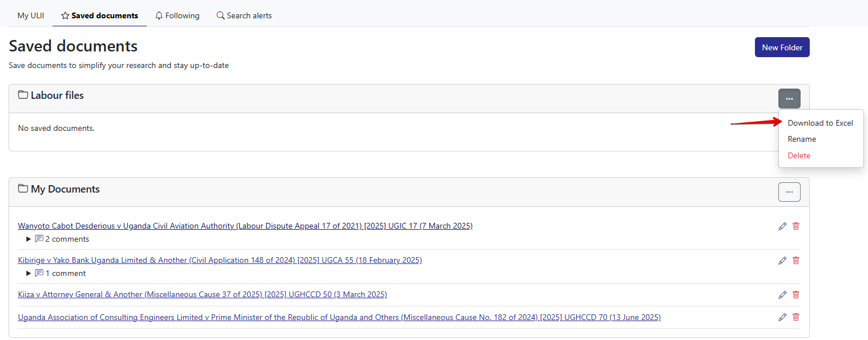868x340 pixels.
Task: Edit the Kibirige v Yako Bank entry
Action: coord(782,261)
